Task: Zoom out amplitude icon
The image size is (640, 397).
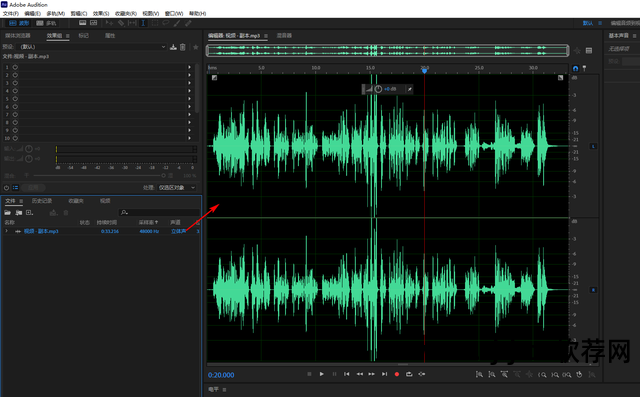Action: [x=492, y=374]
